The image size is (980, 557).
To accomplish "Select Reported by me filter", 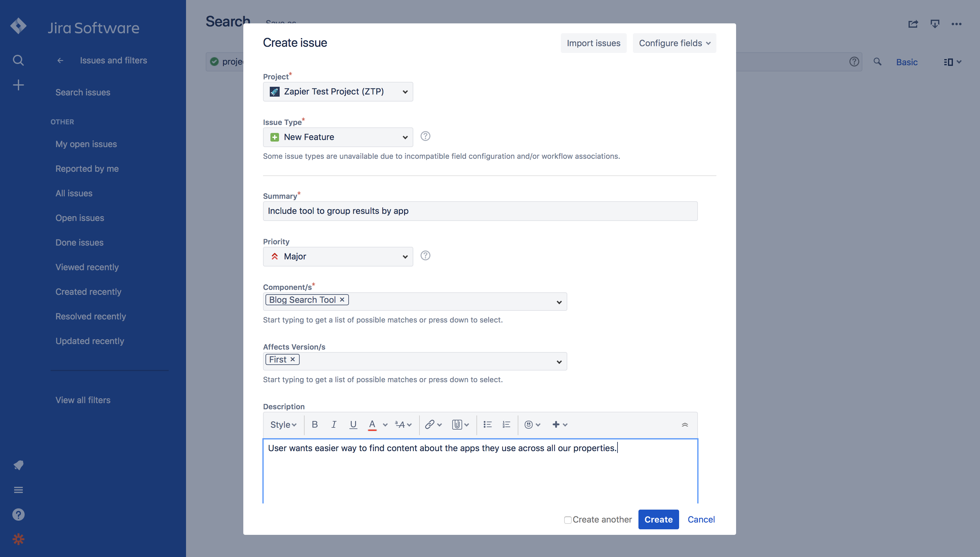I will 87,168.
